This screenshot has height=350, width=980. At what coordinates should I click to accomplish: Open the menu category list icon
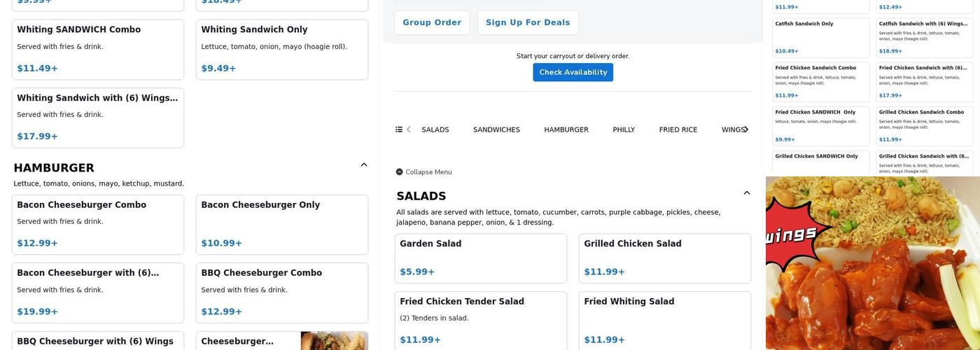pyautogui.click(x=399, y=129)
